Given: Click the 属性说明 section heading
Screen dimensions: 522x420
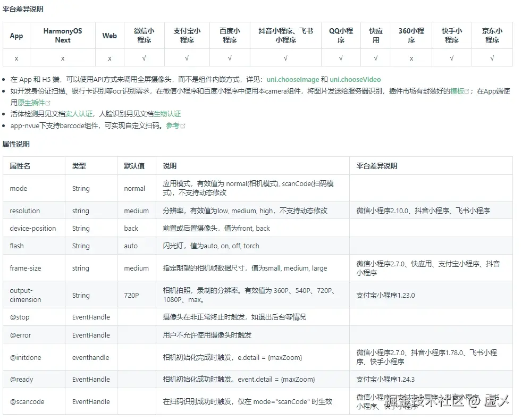Looking at the screenshot, I should point(16,144).
